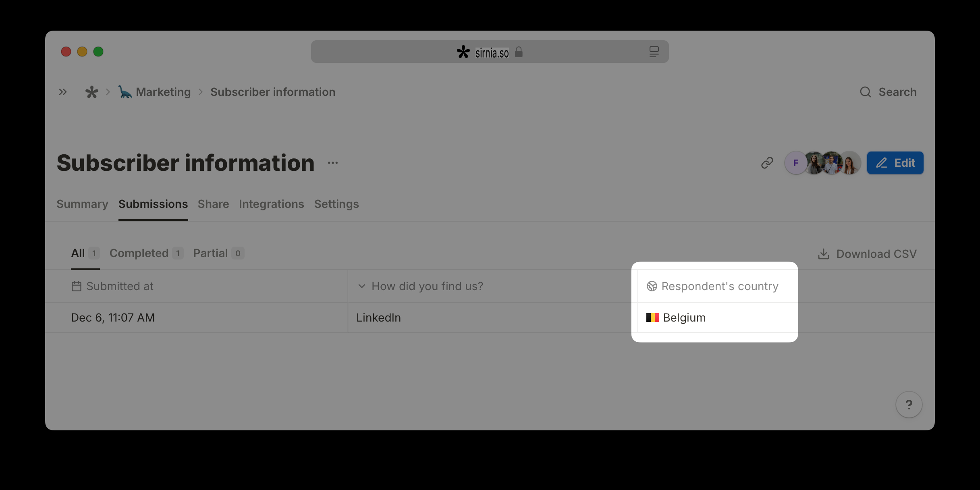Click the Respondent's country header text
Screen dimensions: 980x490
pos(720,286)
